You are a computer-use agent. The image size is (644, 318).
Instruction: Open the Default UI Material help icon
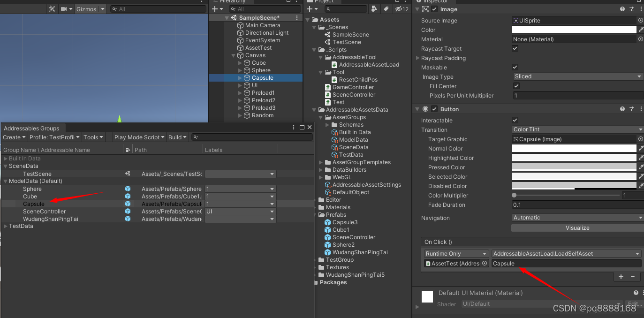click(x=636, y=293)
